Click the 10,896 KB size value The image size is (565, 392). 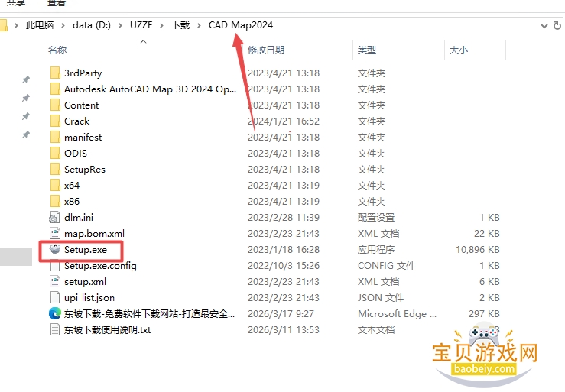[x=477, y=250]
